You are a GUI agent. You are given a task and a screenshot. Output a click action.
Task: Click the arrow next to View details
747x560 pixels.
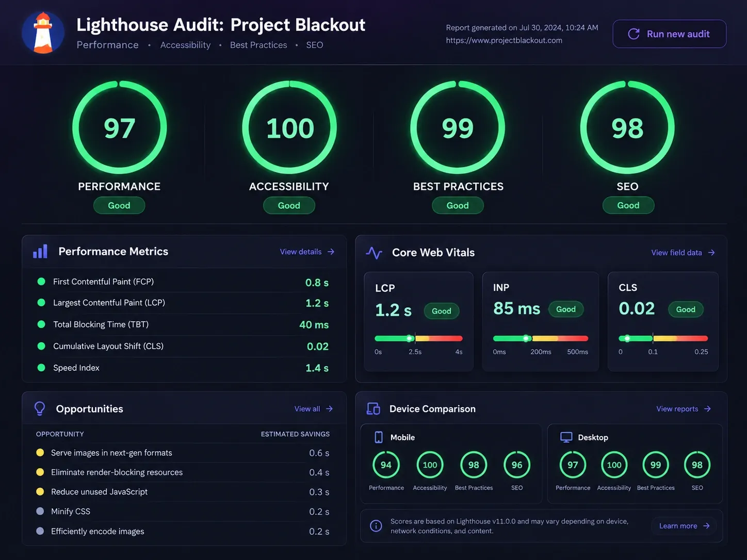(331, 252)
